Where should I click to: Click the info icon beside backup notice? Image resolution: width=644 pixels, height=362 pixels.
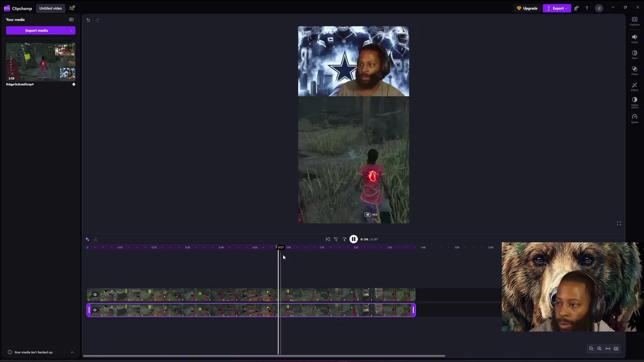point(10,352)
